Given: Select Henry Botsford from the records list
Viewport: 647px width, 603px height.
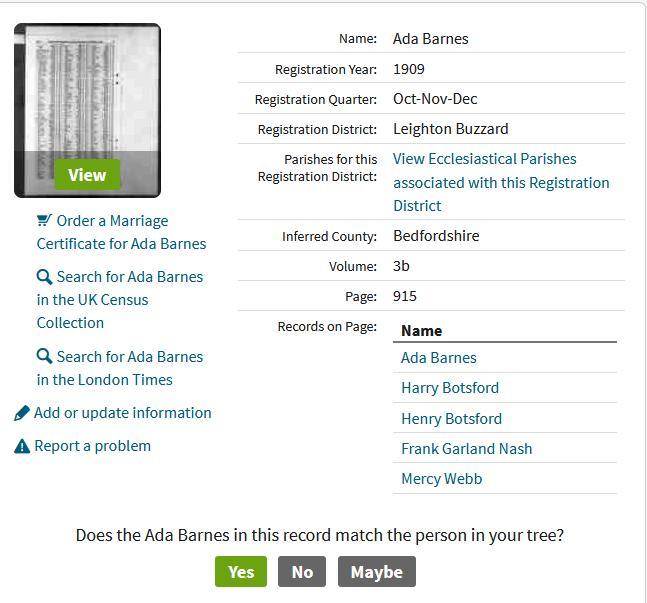Looking at the screenshot, I should tap(451, 419).
